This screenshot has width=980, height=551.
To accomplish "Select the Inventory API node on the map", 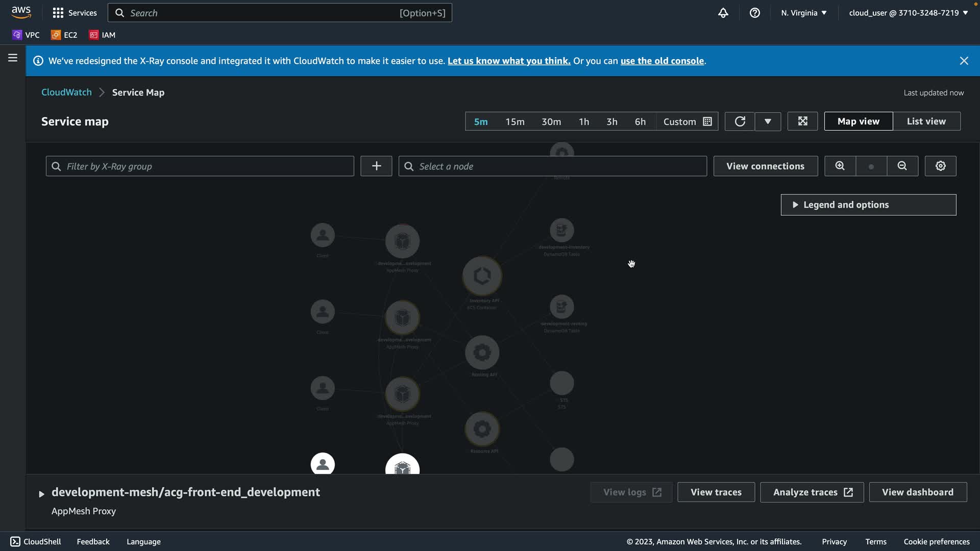I will [482, 276].
